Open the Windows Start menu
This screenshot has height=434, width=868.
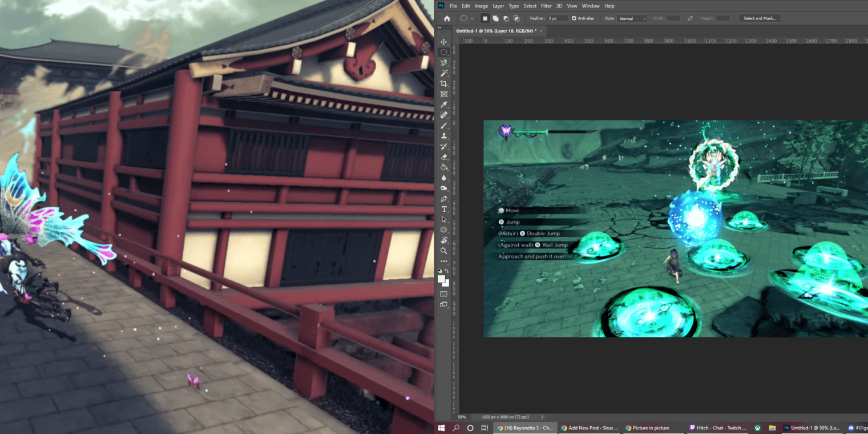point(441,428)
